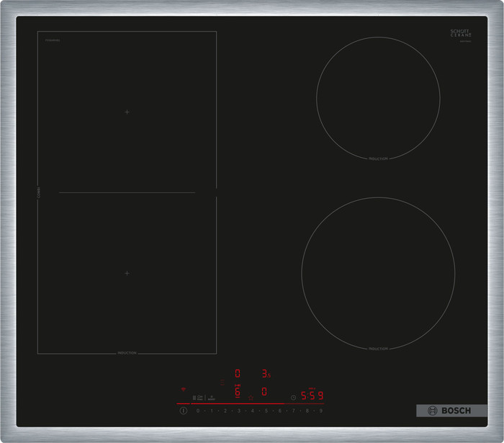Set power level 8 on the slider
This screenshot has width=504, height=443.
307,411
